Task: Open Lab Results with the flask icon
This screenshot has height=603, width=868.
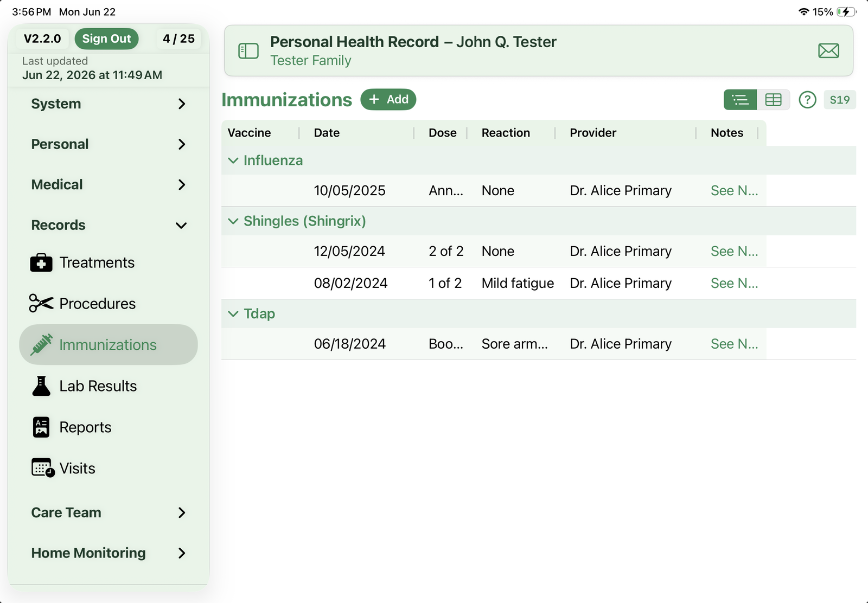Action: click(84, 386)
